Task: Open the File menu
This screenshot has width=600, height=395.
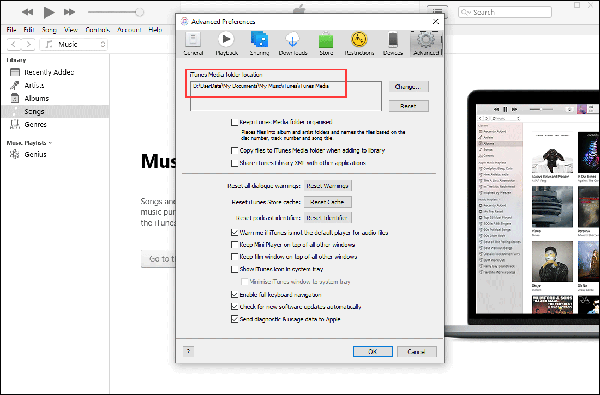Action: coord(11,29)
